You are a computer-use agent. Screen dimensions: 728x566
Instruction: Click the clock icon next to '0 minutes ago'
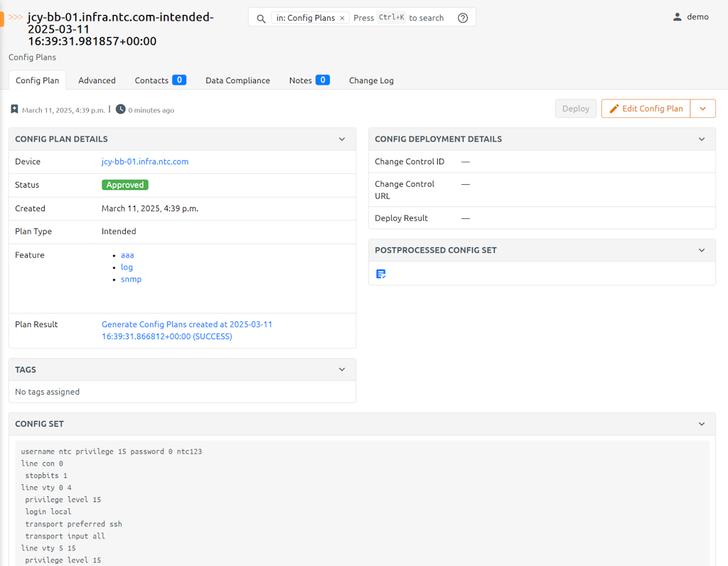121,110
